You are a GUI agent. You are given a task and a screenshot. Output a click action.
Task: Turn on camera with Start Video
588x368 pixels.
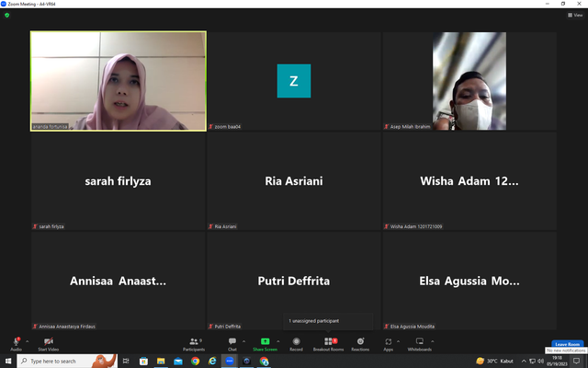[x=49, y=343]
